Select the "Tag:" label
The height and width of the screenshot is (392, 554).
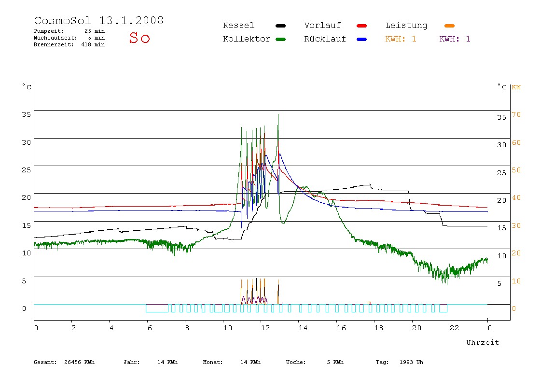382,362
